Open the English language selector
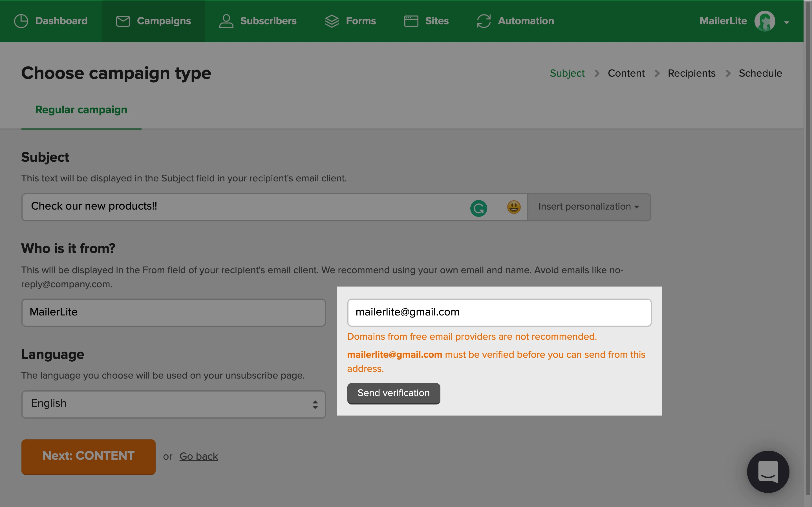This screenshot has height=507, width=812. click(173, 404)
